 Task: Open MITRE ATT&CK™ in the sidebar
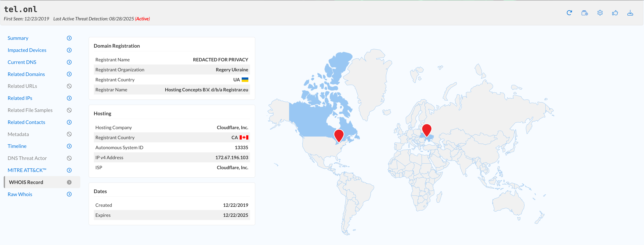click(27, 170)
